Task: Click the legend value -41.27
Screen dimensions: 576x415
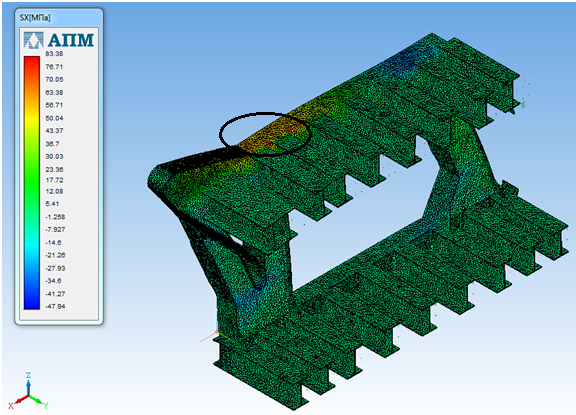Action: [x=55, y=293]
